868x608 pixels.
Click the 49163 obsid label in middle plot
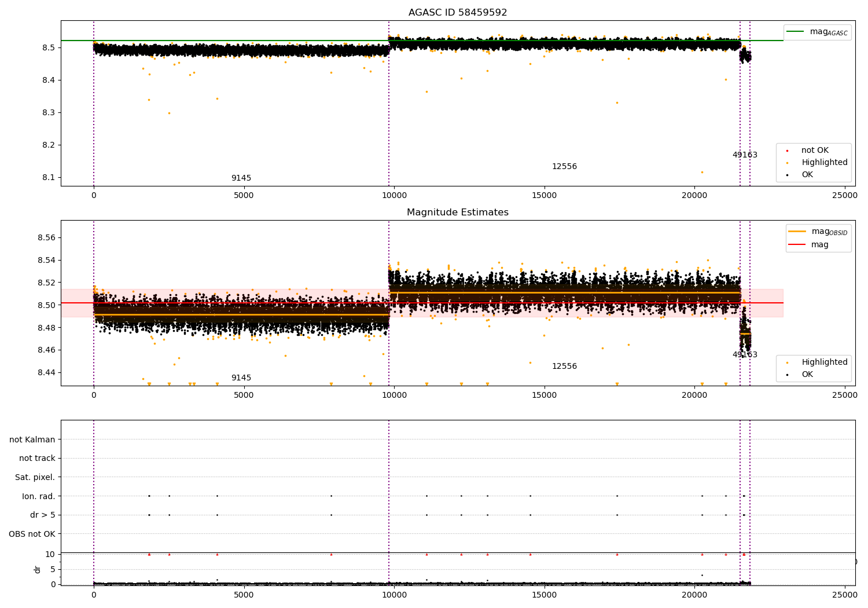(745, 355)
